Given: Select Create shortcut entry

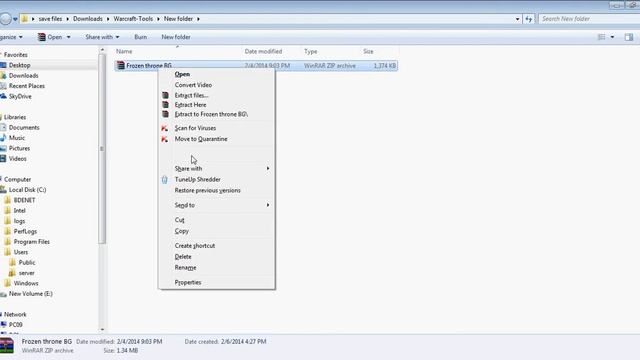Looking at the screenshot, I should coord(195,246).
